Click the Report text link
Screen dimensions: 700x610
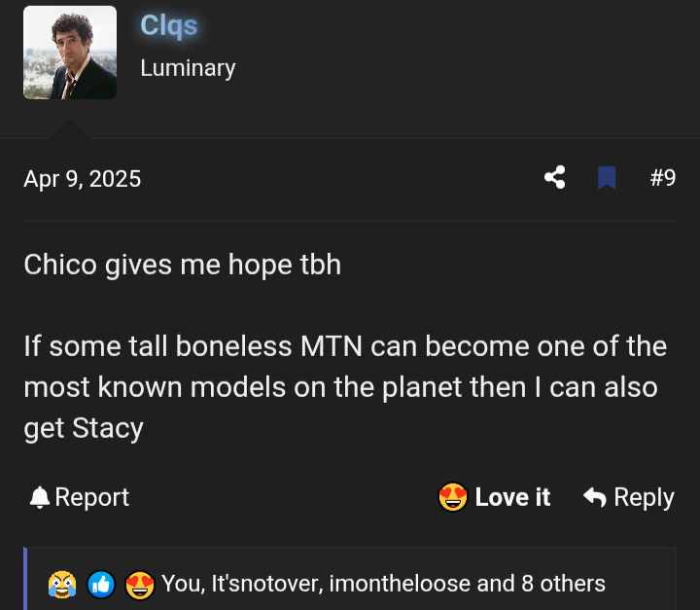[x=91, y=497]
